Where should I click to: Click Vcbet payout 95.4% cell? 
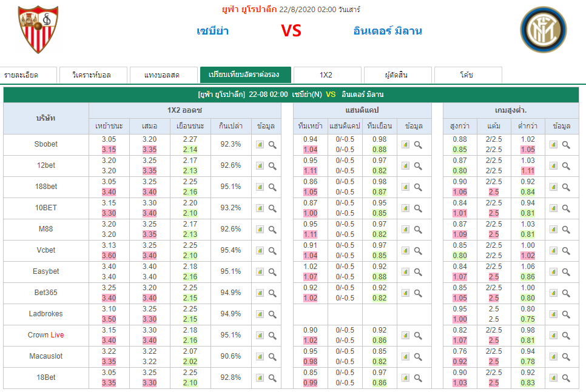(x=231, y=250)
